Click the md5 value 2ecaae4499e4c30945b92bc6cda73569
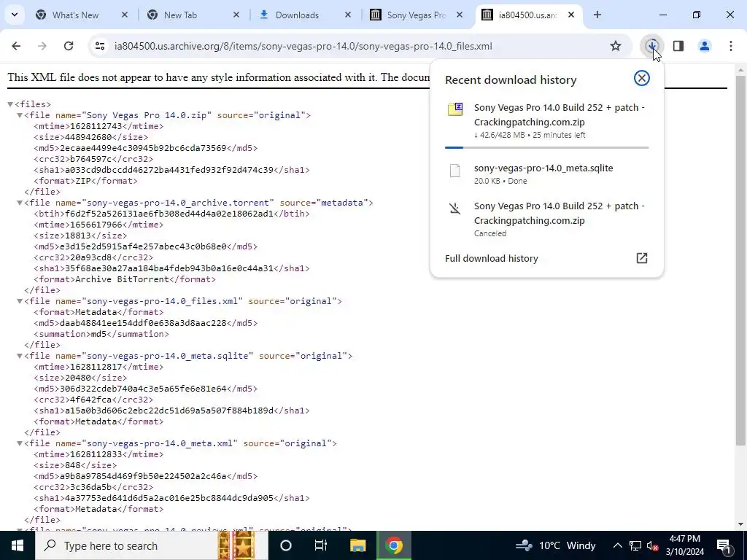 coord(143,148)
